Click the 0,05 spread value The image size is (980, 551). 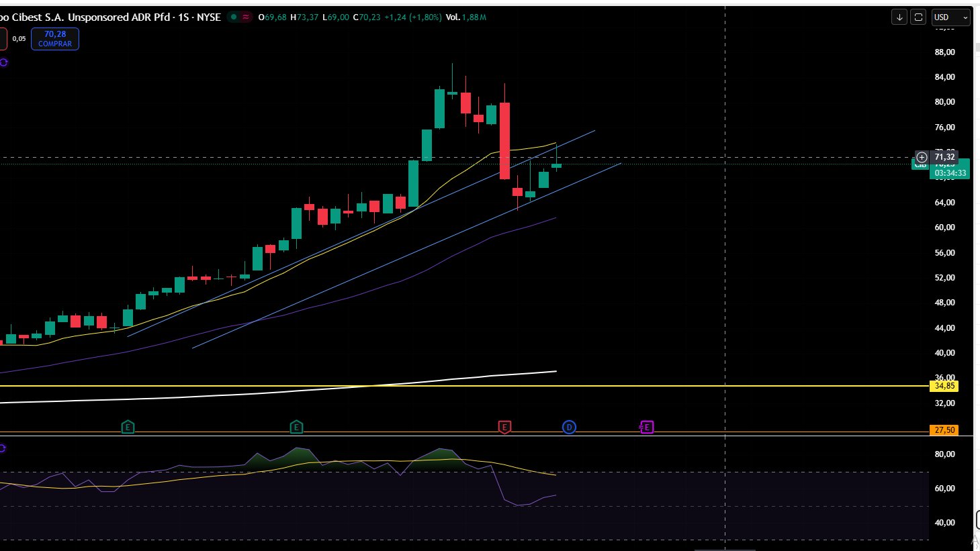[19, 39]
